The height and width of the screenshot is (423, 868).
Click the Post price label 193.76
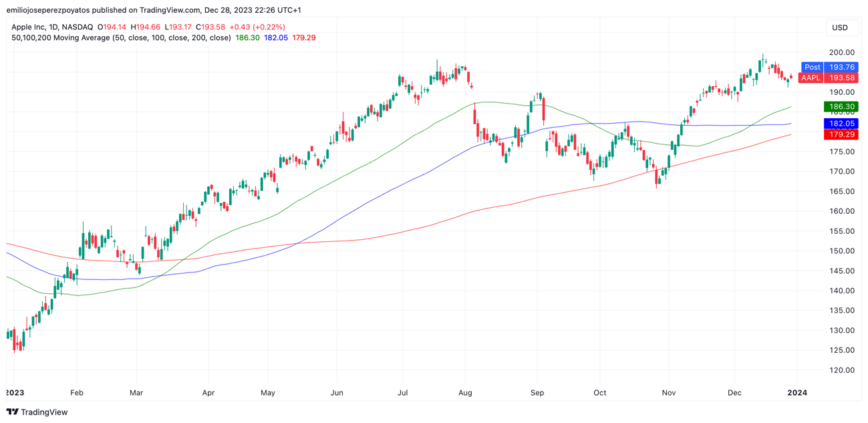coord(841,67)
